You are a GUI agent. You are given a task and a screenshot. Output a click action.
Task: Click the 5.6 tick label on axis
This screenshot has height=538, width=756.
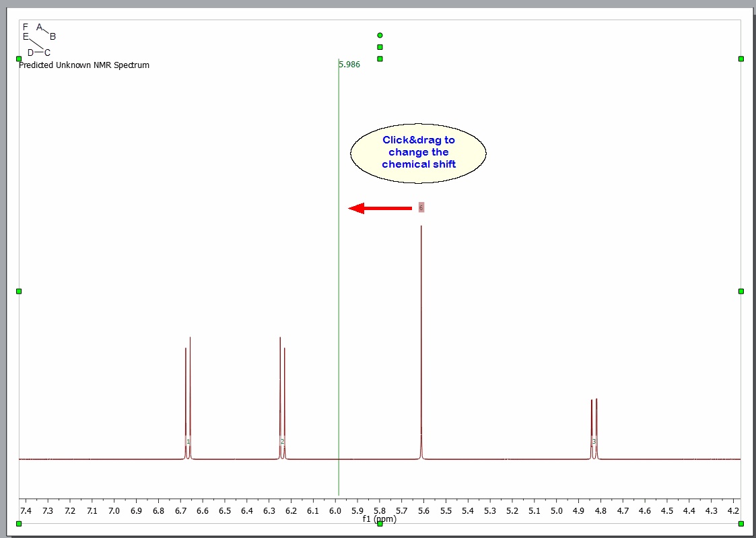pyautogui.click(x=424, y=510)
